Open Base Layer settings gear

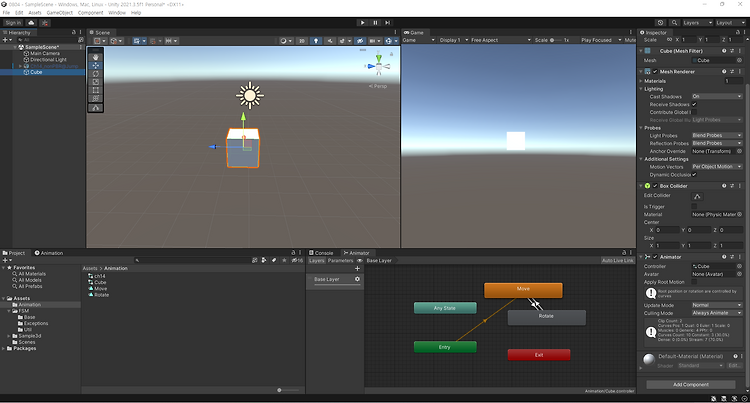pyautogui.click(x=357, y=279)
